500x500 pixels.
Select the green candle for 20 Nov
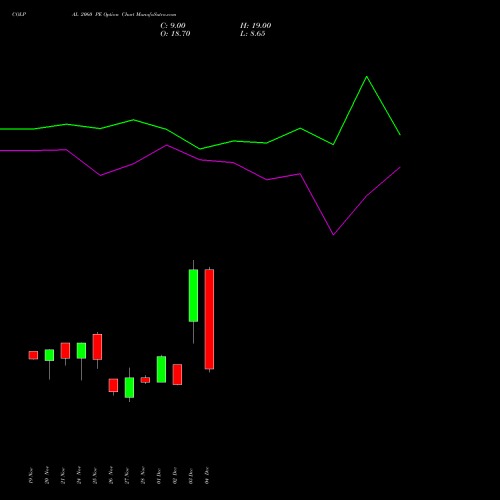[49, 355]
